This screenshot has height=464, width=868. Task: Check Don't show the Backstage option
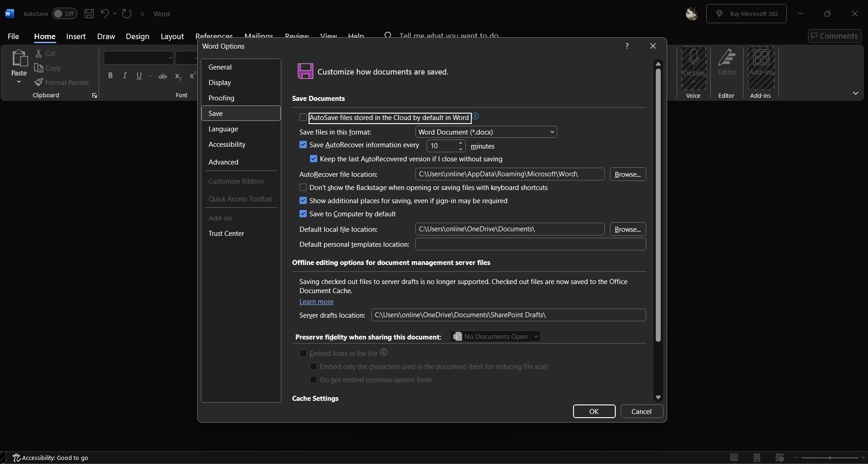coord(303,188)
